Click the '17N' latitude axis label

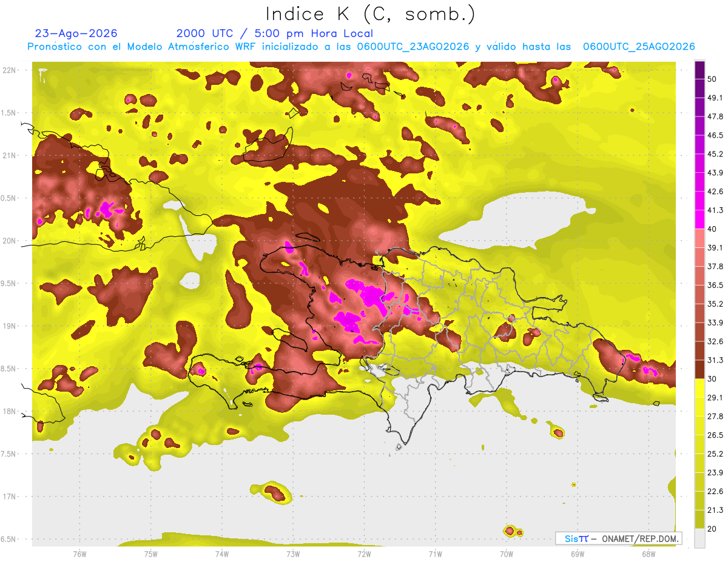click(x=8, y=497)
